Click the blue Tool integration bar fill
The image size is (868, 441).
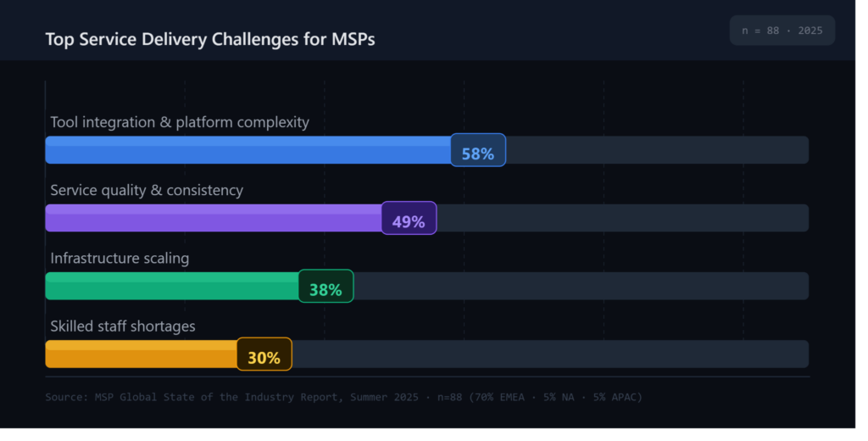coord(248,150)
